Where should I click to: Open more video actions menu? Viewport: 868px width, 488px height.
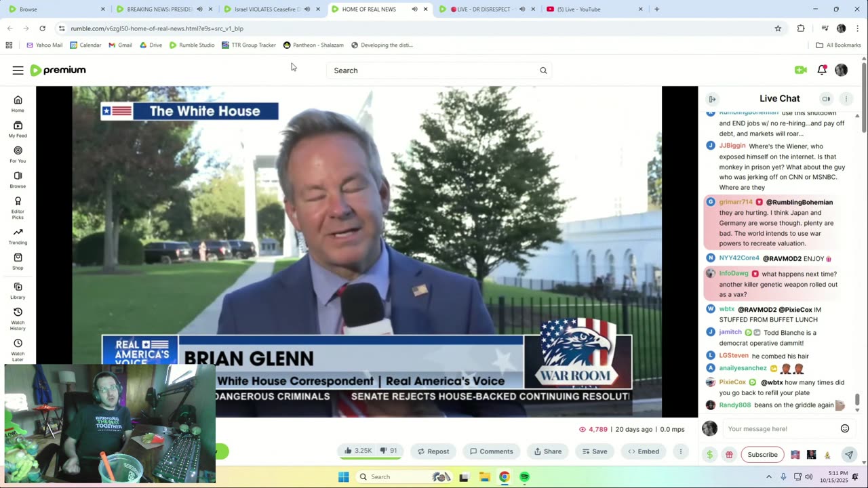coord(681,451)
